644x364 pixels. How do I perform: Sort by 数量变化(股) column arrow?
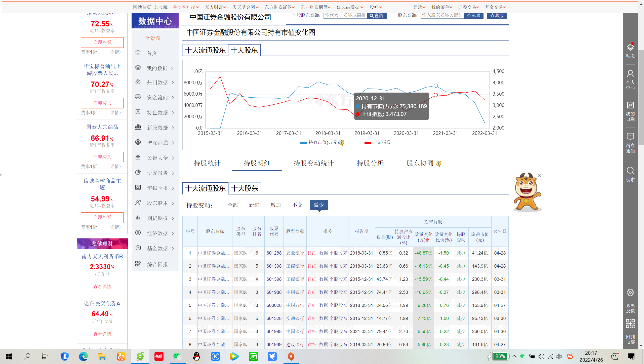pyautogui.click(x=427, y=240)
